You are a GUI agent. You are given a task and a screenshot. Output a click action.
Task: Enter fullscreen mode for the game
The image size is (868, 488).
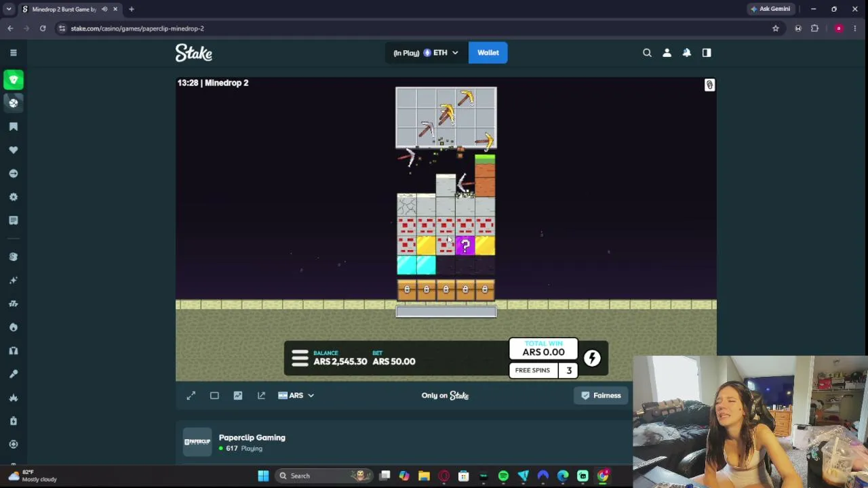191,395
